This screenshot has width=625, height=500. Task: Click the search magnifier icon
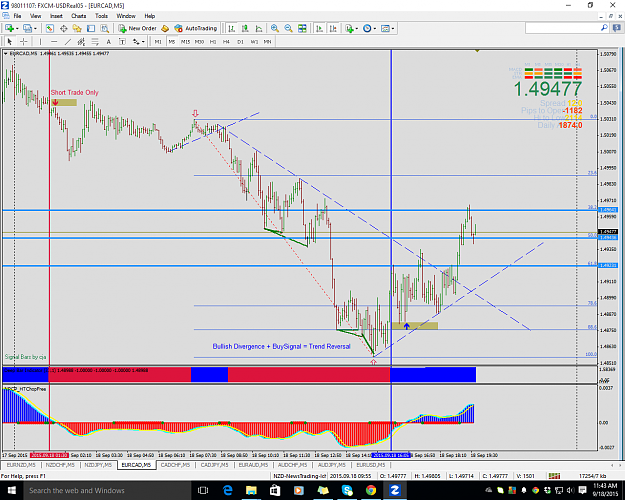point(604,28)
